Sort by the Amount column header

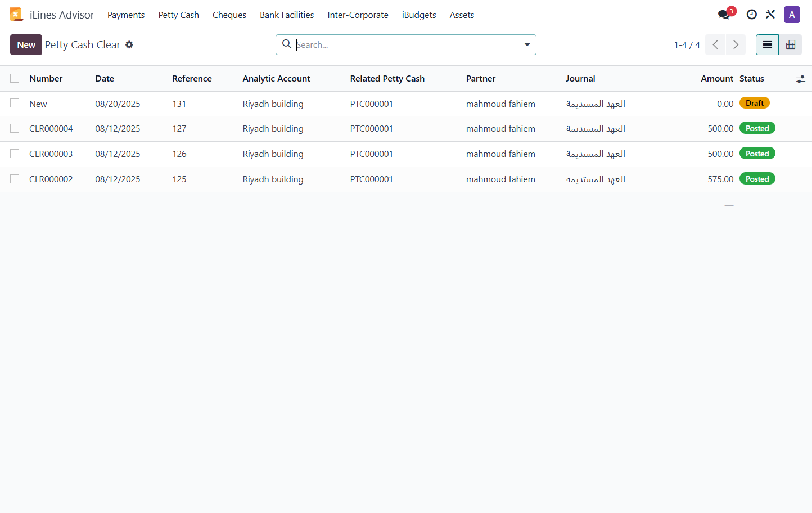(716, 79)
